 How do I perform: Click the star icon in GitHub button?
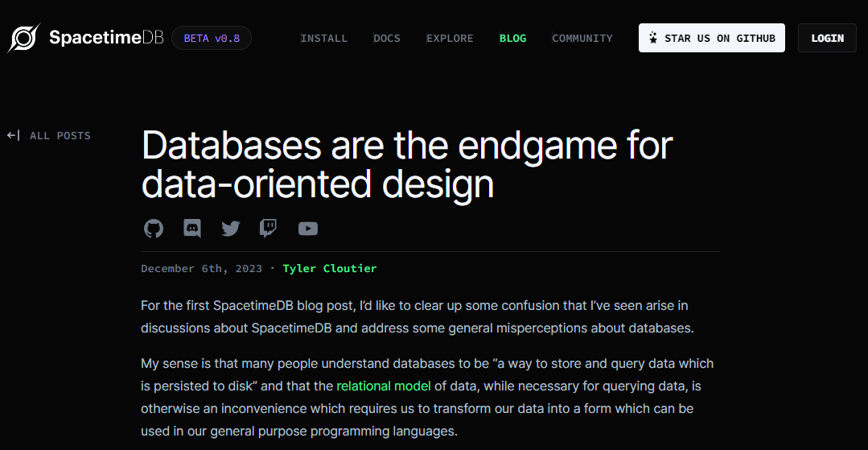point(653,38)
